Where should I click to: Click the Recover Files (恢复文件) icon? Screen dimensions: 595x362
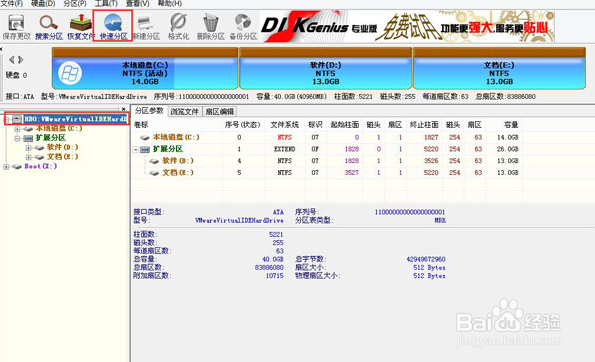pyautogui.click(x=80, y=27)
